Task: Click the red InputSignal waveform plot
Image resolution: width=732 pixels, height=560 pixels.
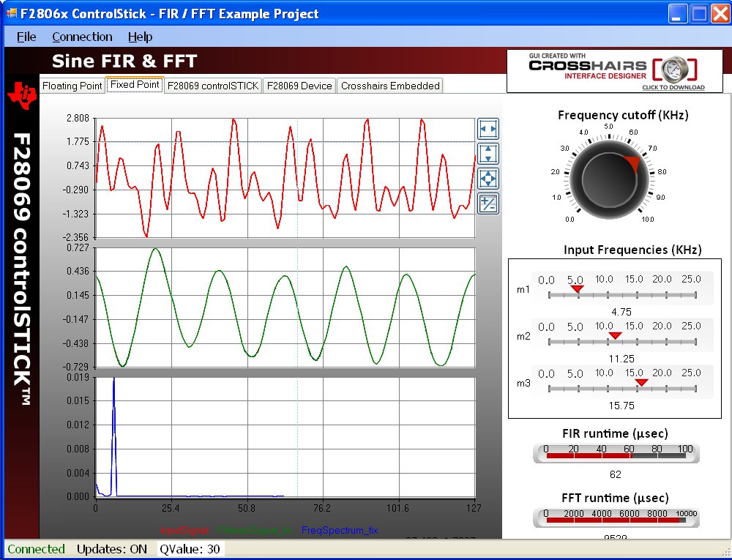Action: coord(285,178)
